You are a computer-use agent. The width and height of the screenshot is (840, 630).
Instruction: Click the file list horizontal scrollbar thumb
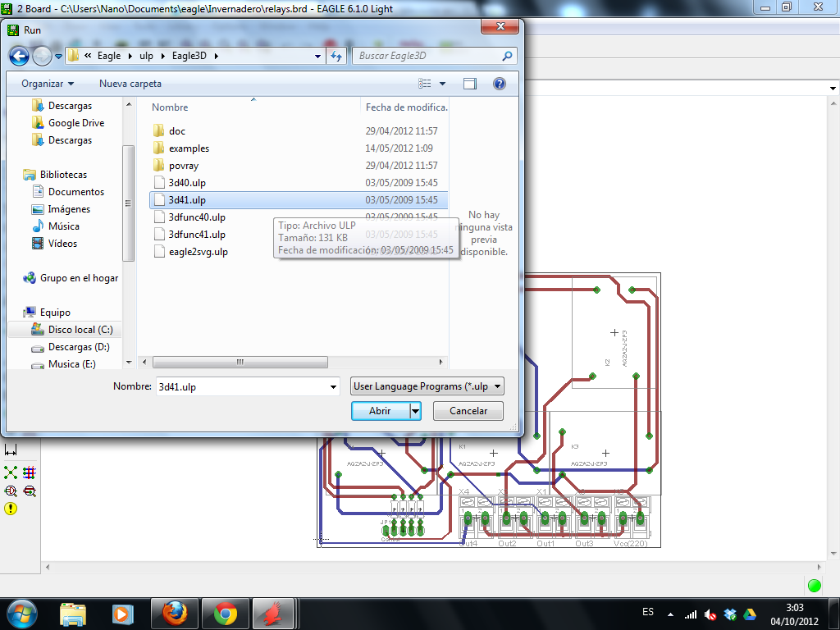(240, 362)
